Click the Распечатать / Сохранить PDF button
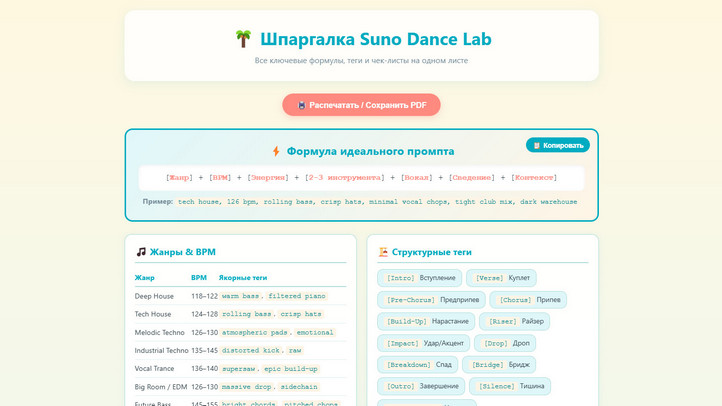722x406 pixels. [x=361, y=105]
